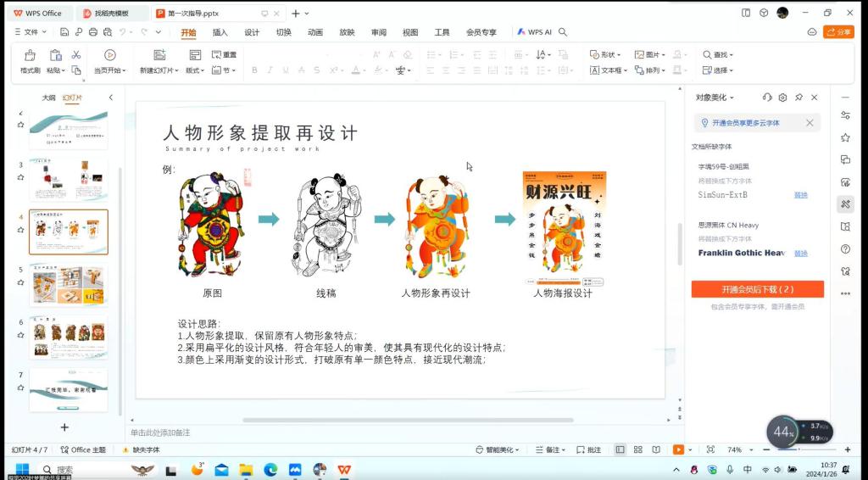
Task: Click the Cut scissors icon
Action: [76, 54]
